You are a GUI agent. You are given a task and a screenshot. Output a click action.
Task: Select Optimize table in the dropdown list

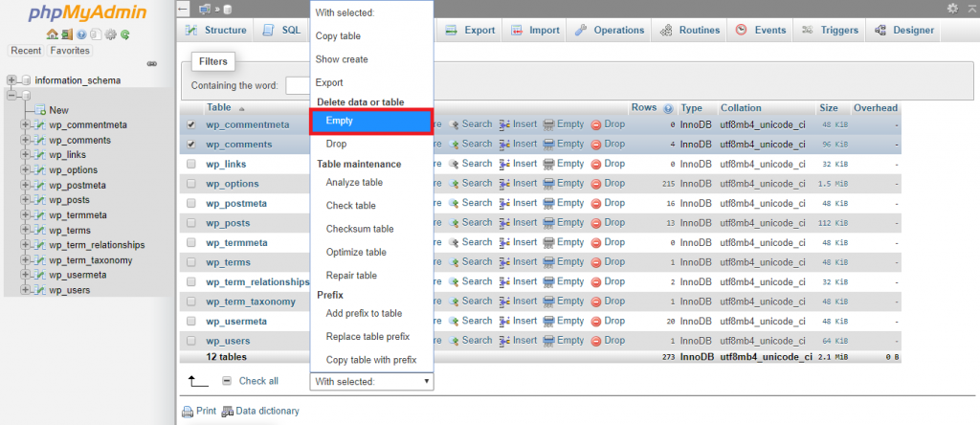pyautogui.click(x=356, y=252)
